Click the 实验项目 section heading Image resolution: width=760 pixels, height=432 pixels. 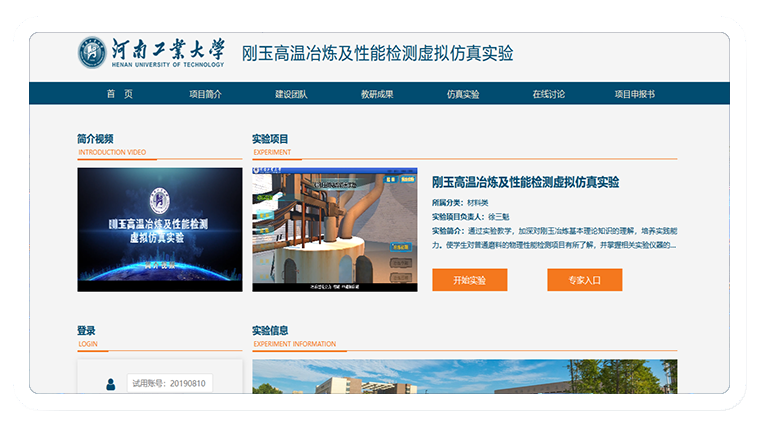[270, 139]
